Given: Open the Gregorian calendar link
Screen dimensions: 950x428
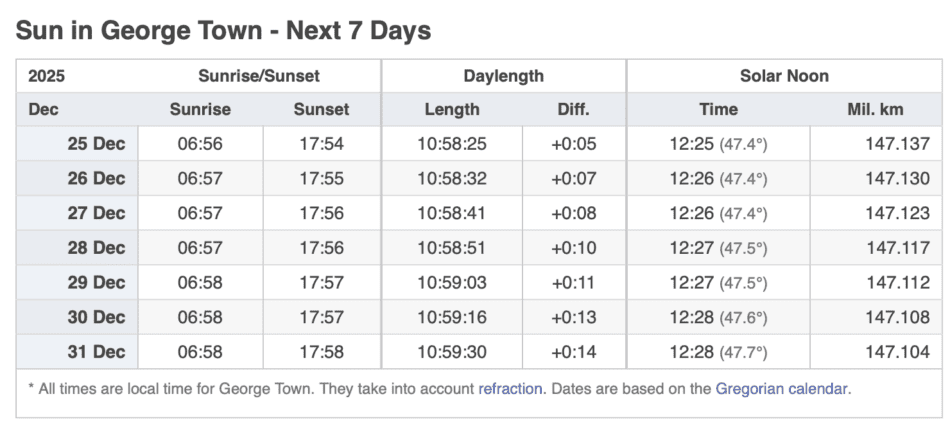Looking at the screenshot, I should point(782,388).
